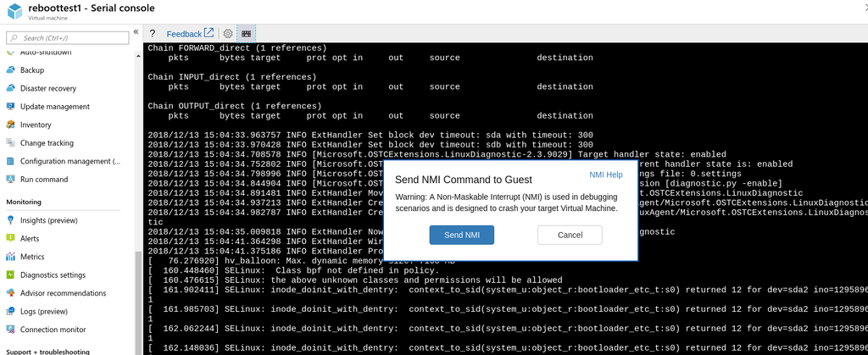Click the sidebar vertical scrollbar
Screen dimensions: 868x355
point(138,304)
